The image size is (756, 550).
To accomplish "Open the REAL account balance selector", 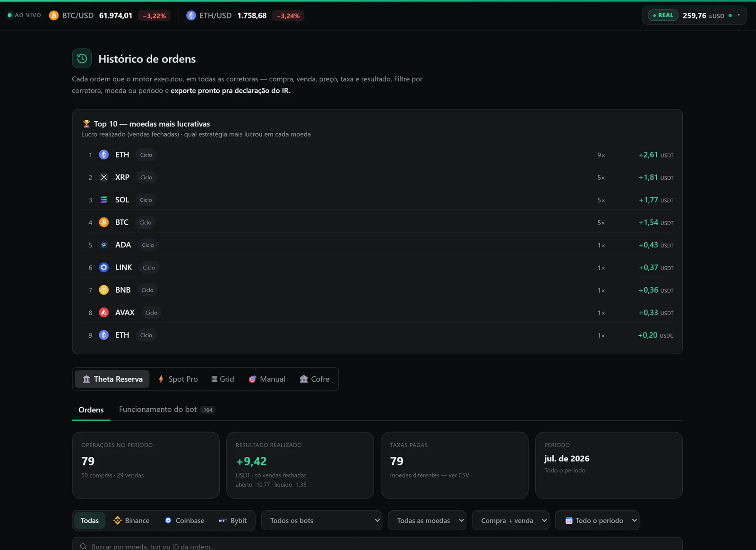I will click(x=694, y=16).
